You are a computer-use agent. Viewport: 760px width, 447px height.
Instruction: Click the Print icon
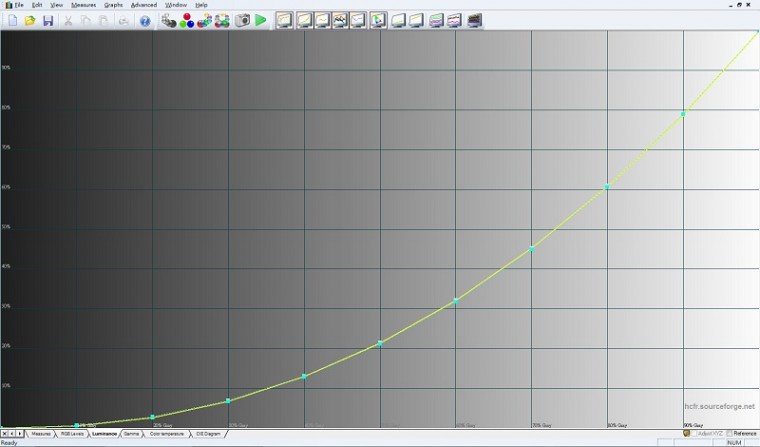tap(124, 21)
